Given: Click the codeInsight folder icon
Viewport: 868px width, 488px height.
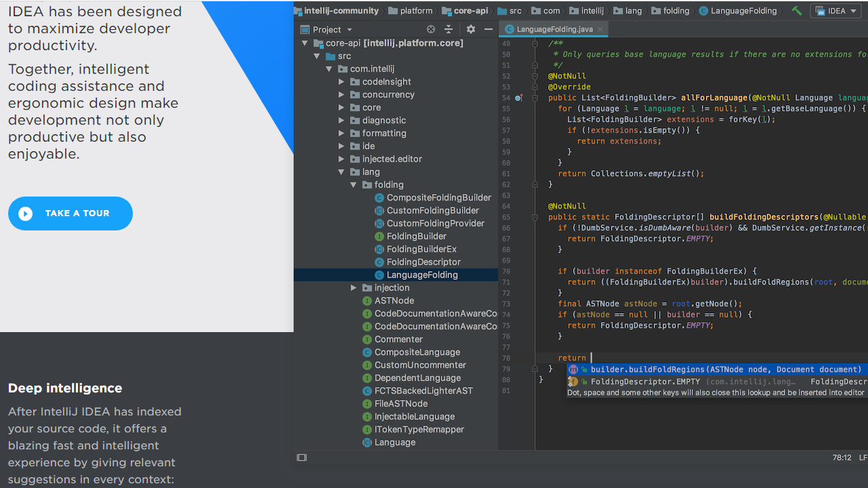Looking at the screenshot, I should point(355,82).
